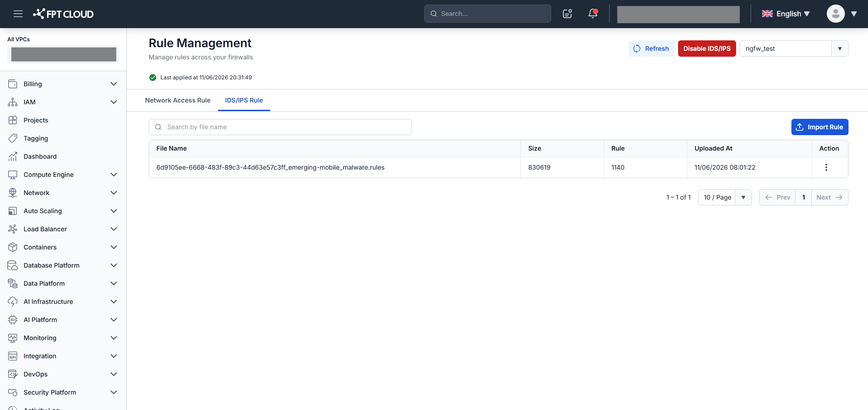Focus the top Search box

(x=487, y=14)
